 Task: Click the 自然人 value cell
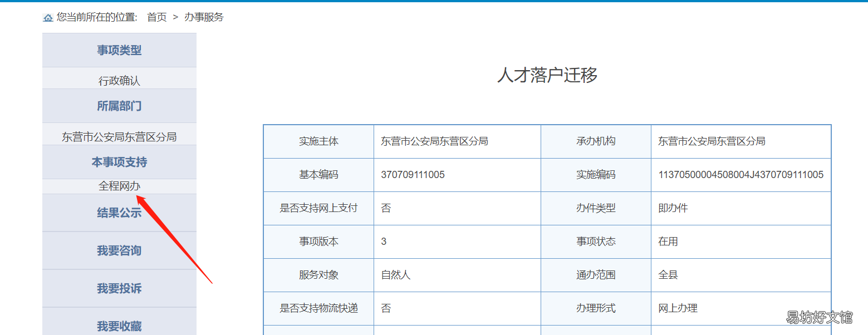tap(457, 275)
